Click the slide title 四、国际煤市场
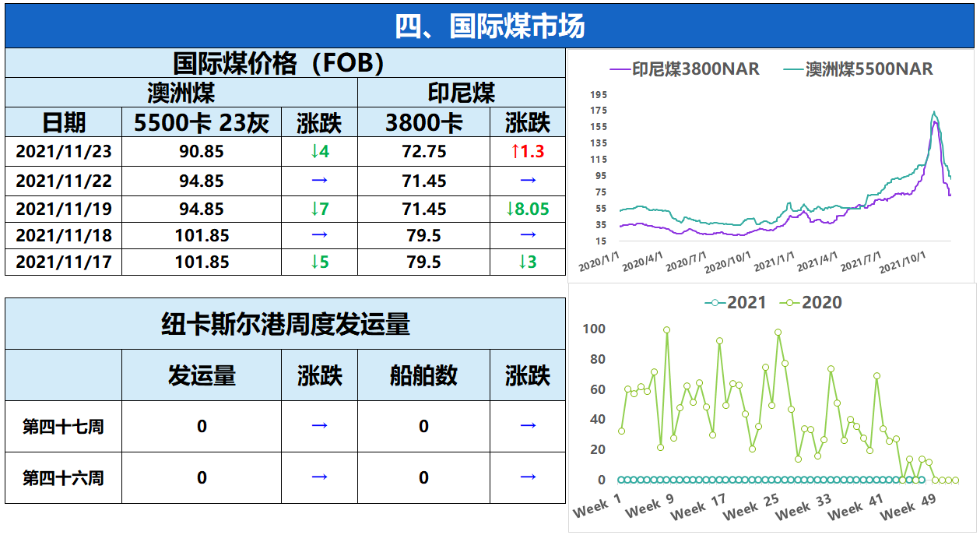 [490, 26]
